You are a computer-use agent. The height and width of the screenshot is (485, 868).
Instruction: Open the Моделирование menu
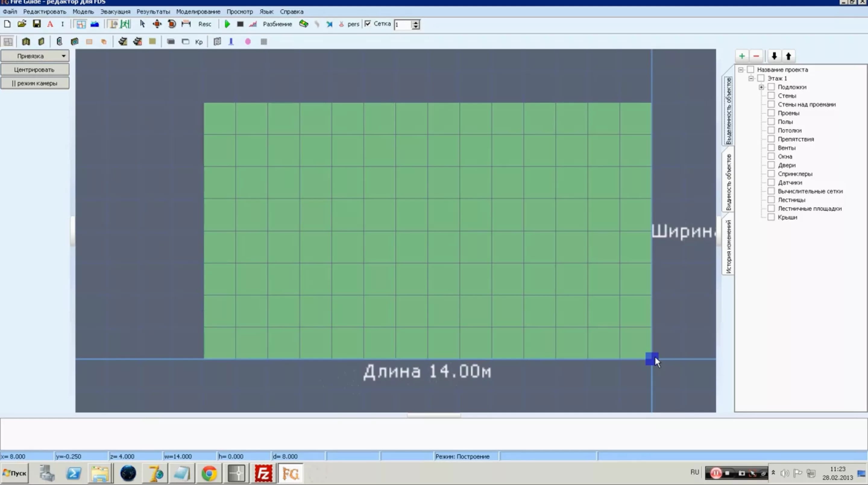[198, 11]
